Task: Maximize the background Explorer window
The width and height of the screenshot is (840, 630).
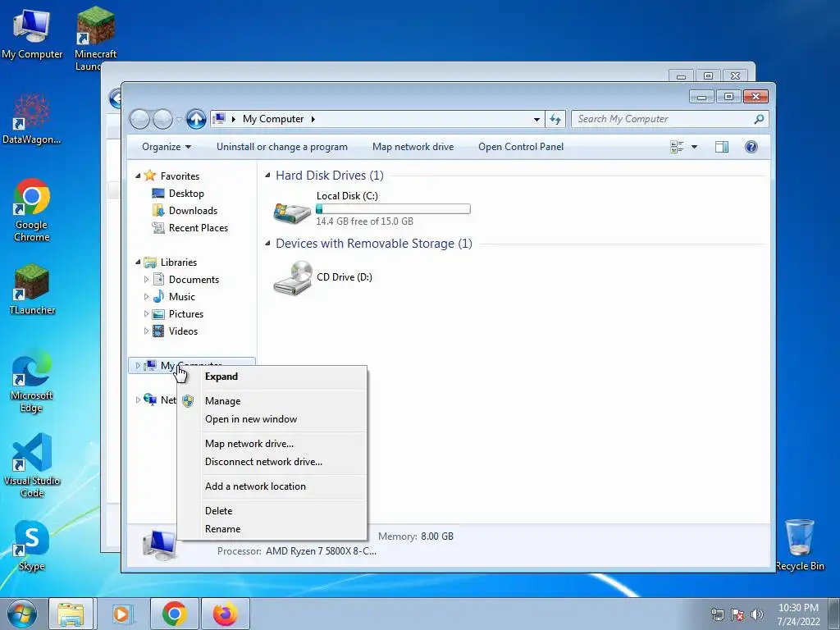Action: point(708,76)
